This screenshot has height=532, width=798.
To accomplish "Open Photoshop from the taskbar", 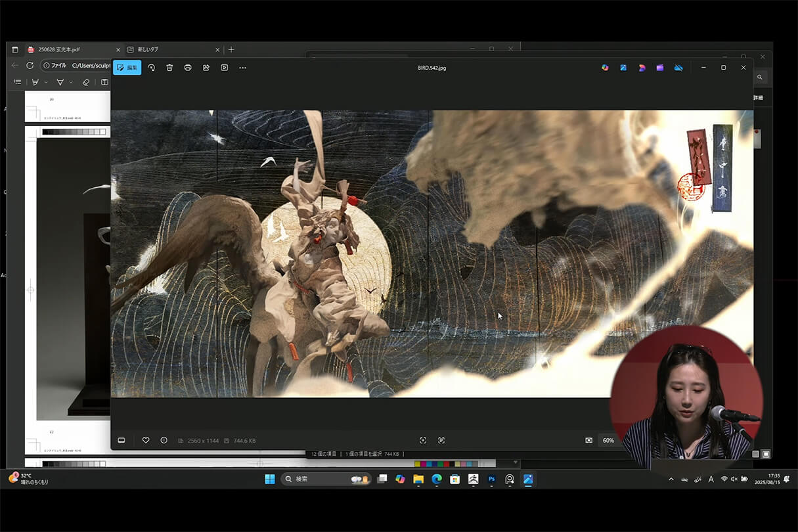I will click(x=491, y=479).
